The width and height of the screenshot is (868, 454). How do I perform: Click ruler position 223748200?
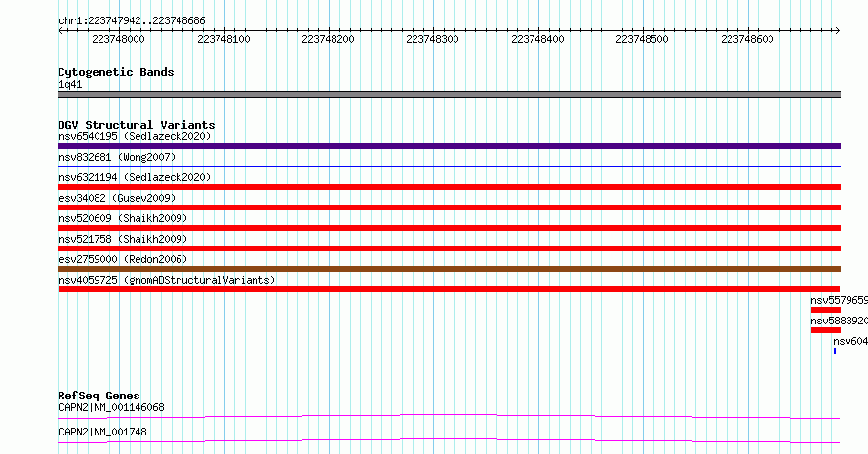(329, 39)
